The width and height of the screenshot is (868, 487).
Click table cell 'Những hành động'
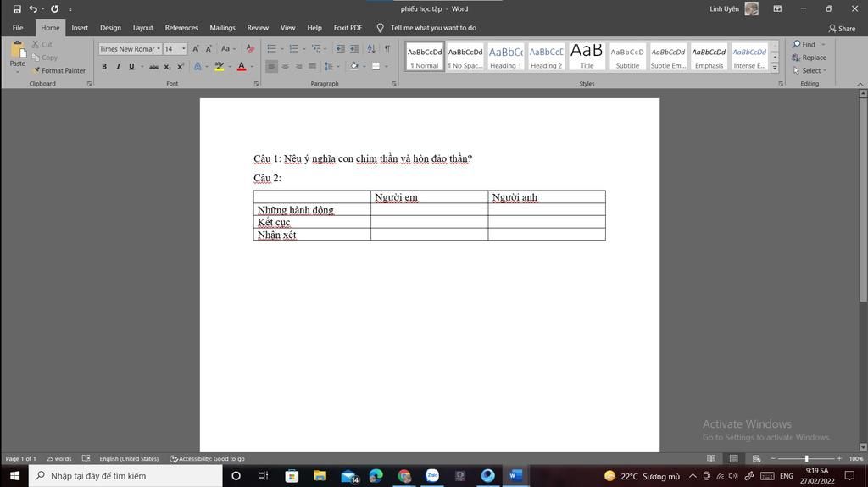click(312, 209)
